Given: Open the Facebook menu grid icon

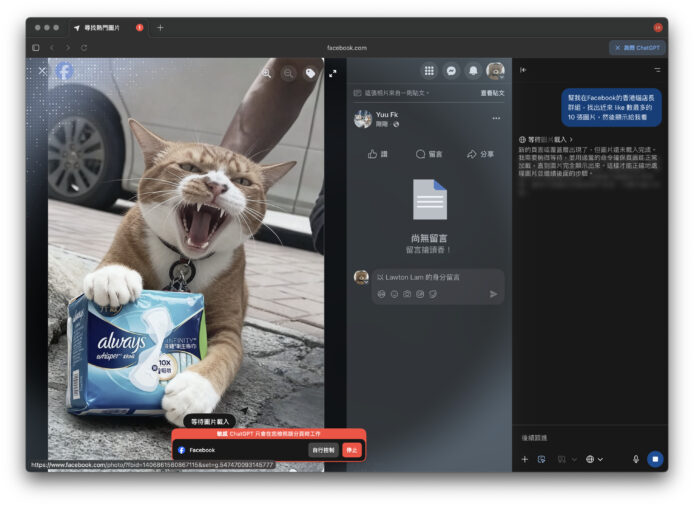Looking at the screenshot, I should (x=429, y=71).
